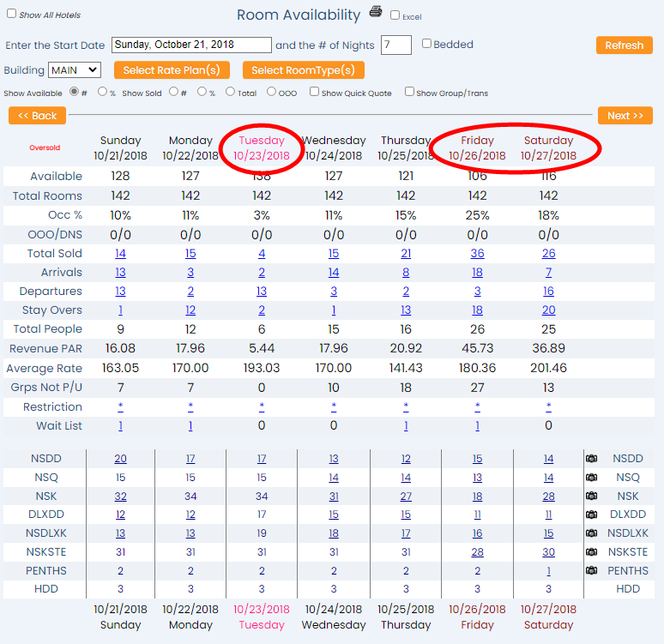This screenshot has height=644, width=664.
Task: Tick the Excel export checkbox
Action: click(395, 15)
